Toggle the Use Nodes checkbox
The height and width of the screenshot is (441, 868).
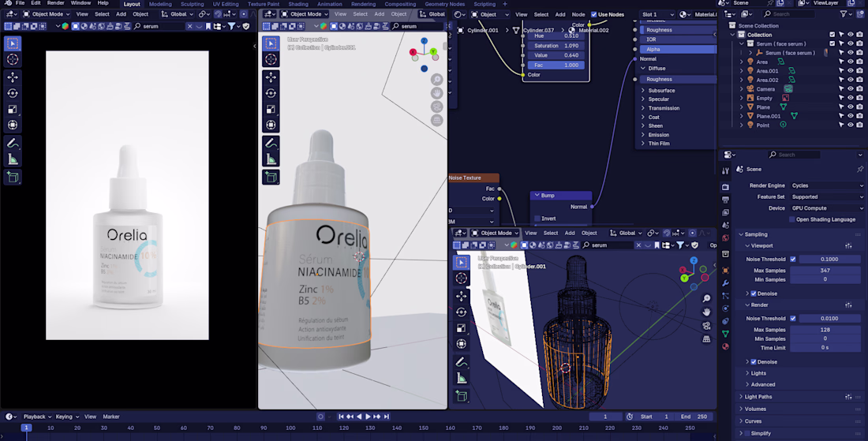pos(593,14)
